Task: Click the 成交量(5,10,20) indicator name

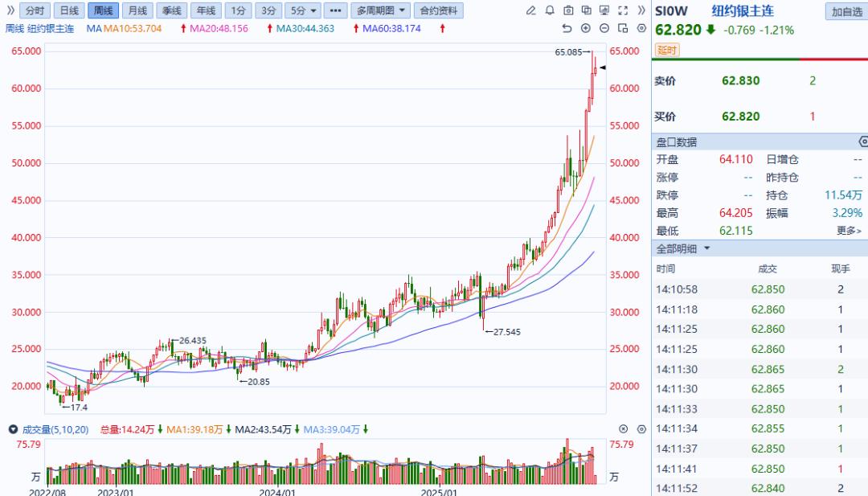Action: click(x=55, y=429)
